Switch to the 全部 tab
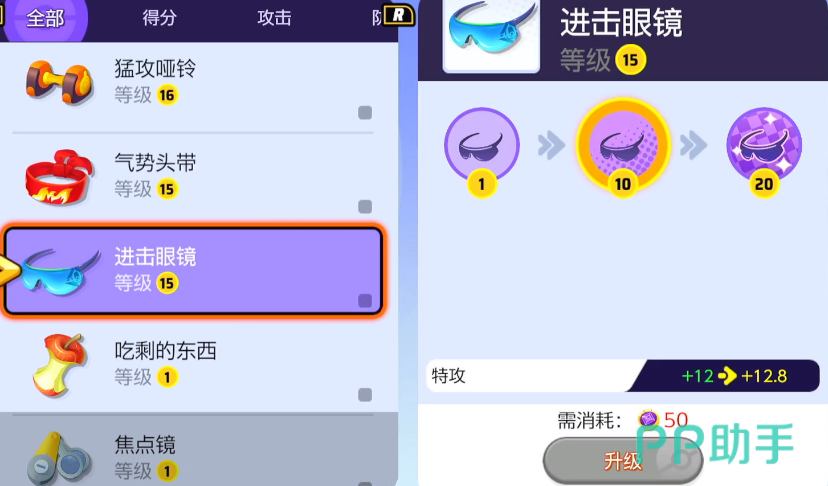The image size is (828, 486). pos(45,18)
